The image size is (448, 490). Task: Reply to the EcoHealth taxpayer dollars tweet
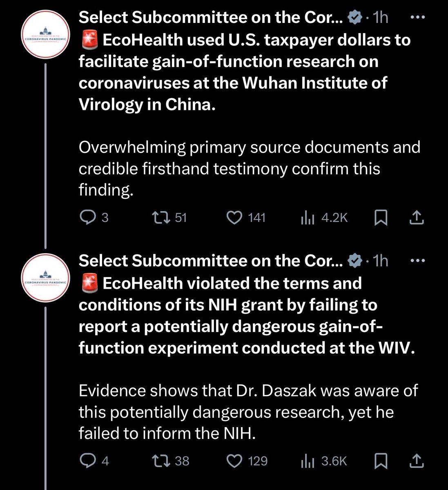pos(87,218)
